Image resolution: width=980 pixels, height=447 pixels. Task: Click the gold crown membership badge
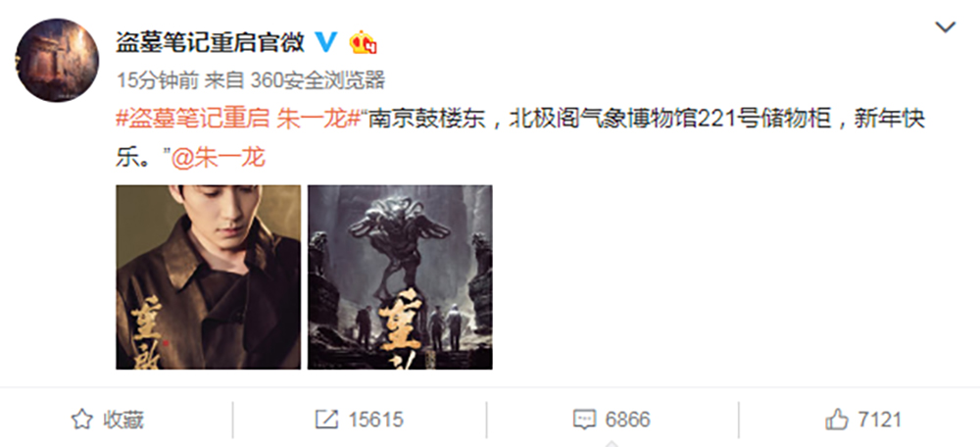(364, 42)
